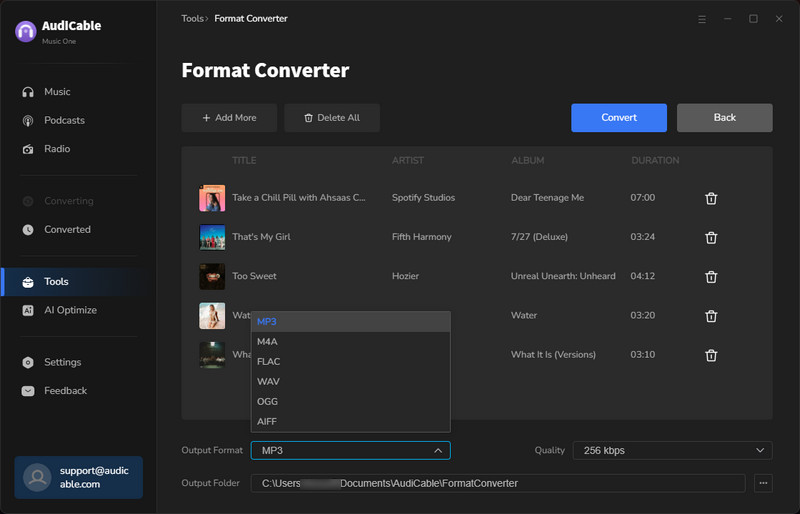Click album name 7/27 (Deluxe)

click(539, 237)
